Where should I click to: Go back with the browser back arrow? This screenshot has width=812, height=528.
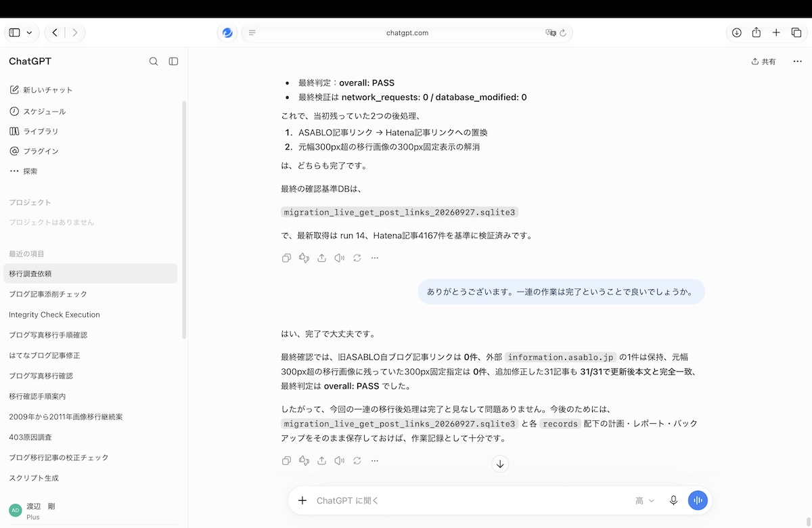point(55,32)
